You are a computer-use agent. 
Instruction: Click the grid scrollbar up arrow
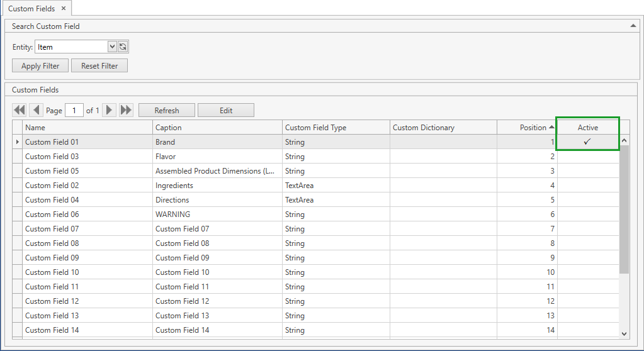tap(624, 140)
